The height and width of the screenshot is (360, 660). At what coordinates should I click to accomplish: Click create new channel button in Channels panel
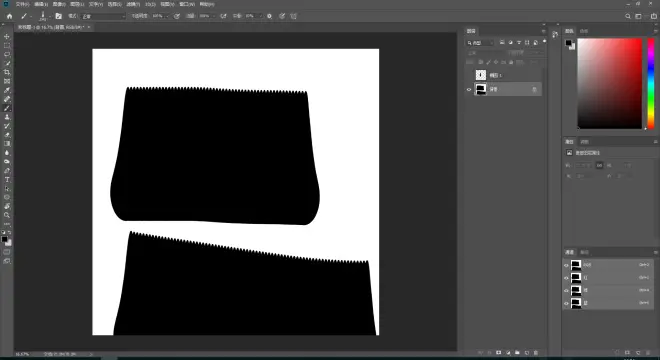tap(638, 352)
